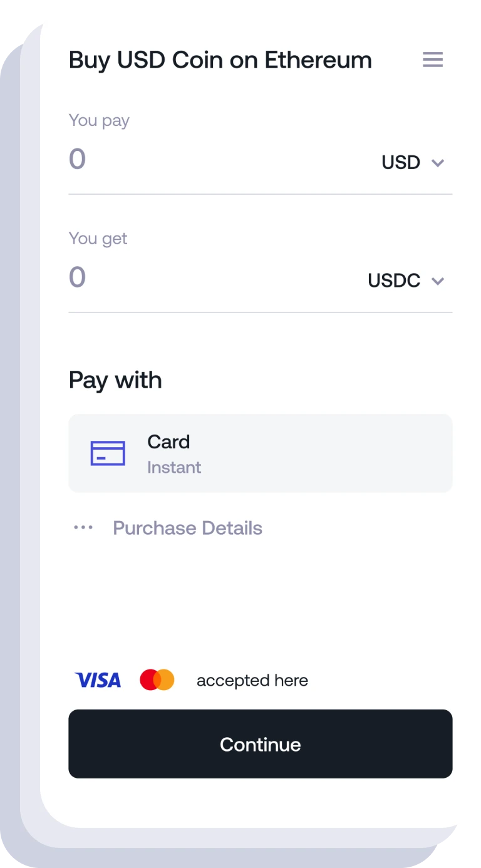Expand Purchase Details
The image size is (481, 868).
187,528
